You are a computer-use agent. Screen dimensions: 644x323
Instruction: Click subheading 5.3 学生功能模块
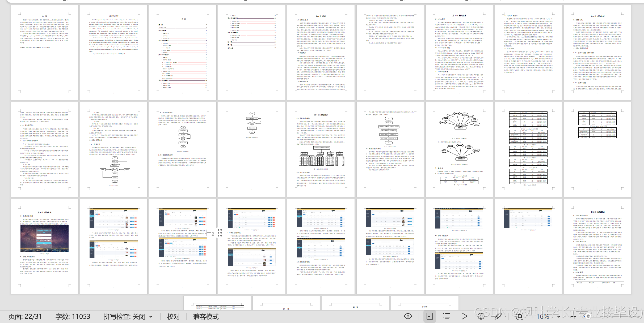[234, 233]
